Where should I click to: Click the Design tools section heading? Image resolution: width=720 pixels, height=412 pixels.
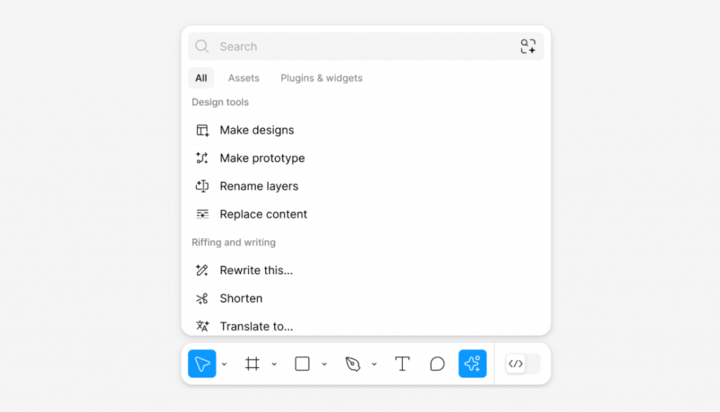pos(220,102)
